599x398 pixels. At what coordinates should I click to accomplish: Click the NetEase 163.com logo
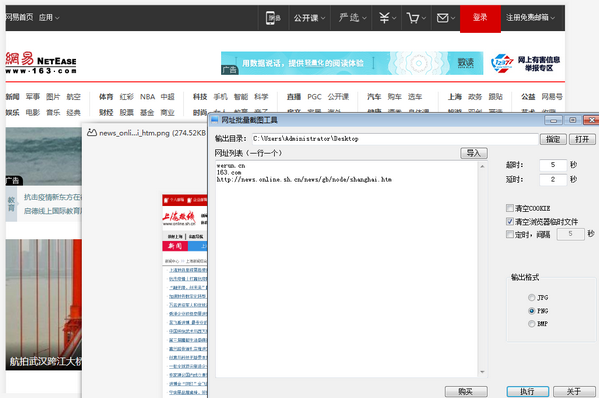(x=41, y=63)
